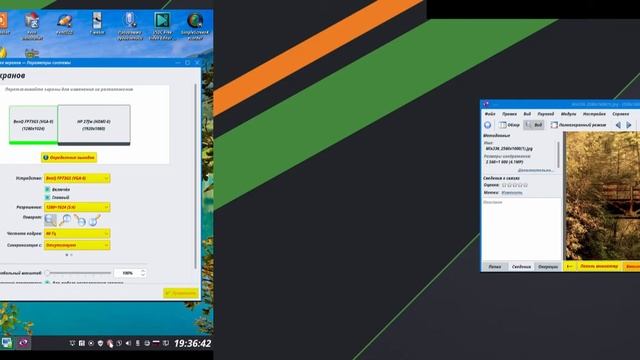
Task: Select the BenQ FP75GS monitor box
Action: (33, 125)
